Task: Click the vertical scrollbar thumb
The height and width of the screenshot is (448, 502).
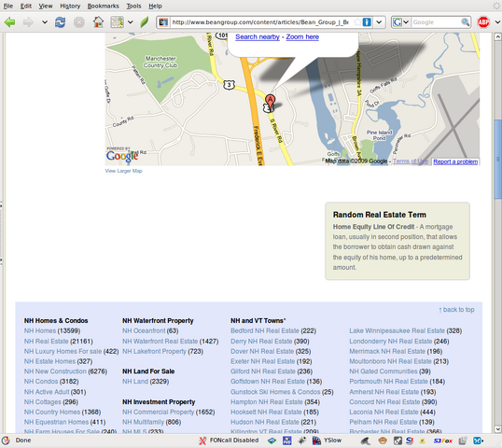Action: (x=497, y=160)
